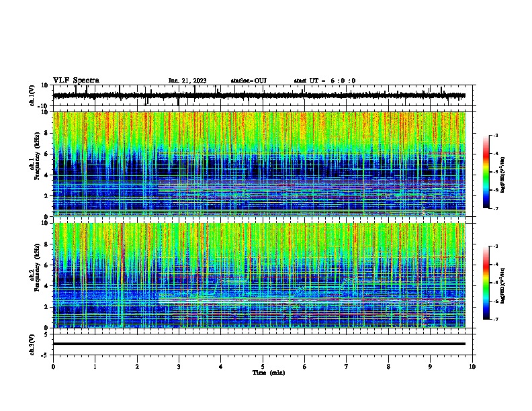Viewport: 532px width, 411px height.
Task: Click the "8" kHz tick on ch.2 spectrogram
Action: pyautogui.click(x=47, y=244)
